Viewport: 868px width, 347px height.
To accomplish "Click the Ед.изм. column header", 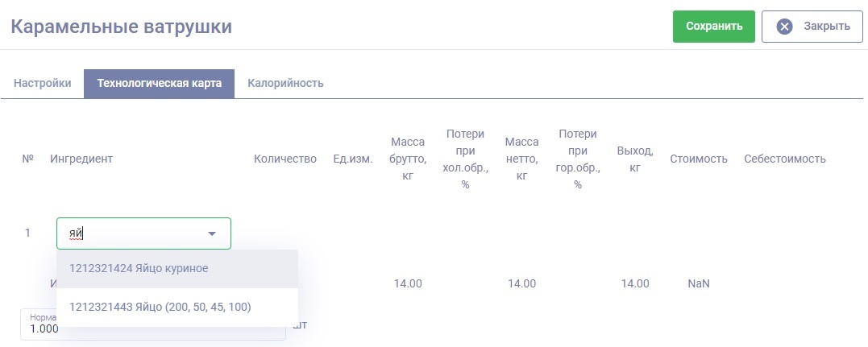I will [352, 159].
